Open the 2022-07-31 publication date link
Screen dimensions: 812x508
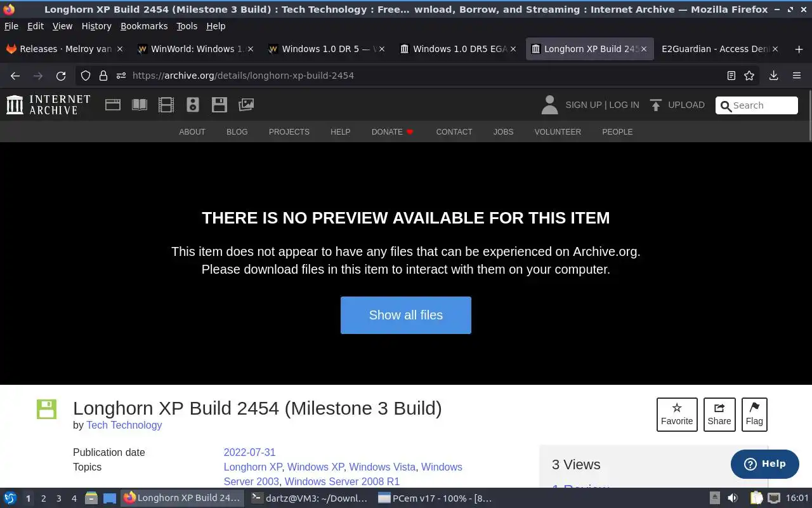[249, 453]
